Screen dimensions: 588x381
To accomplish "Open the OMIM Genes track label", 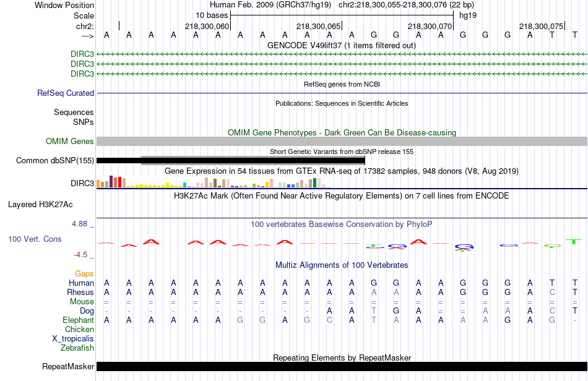I will tap(70, 141).
